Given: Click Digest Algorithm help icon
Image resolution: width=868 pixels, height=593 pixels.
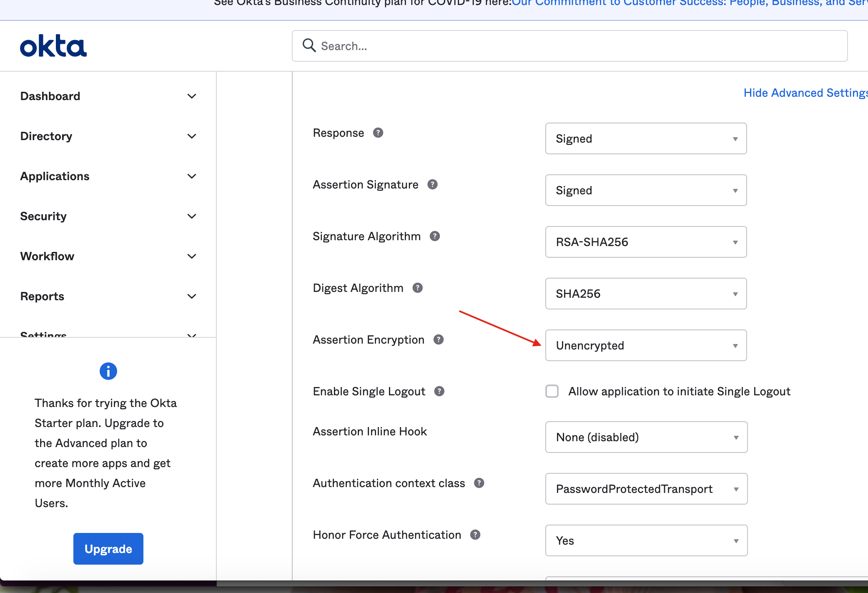Looking at the screenshot, I should (x=417, y=288).
